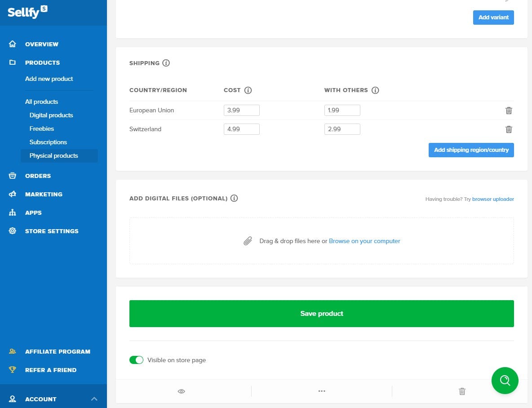Open the browser uploader link
The width and height of the screenshot is (532, 408).
point(493,199)
